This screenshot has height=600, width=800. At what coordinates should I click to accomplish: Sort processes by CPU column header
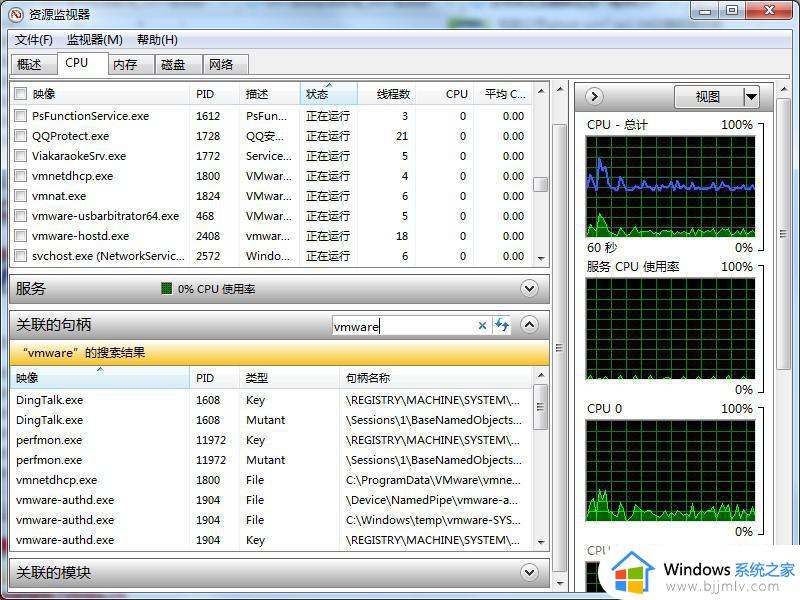(444, 94)
